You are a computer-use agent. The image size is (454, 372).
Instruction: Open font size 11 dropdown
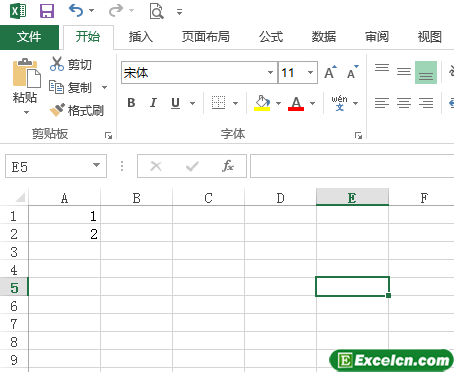310,72
